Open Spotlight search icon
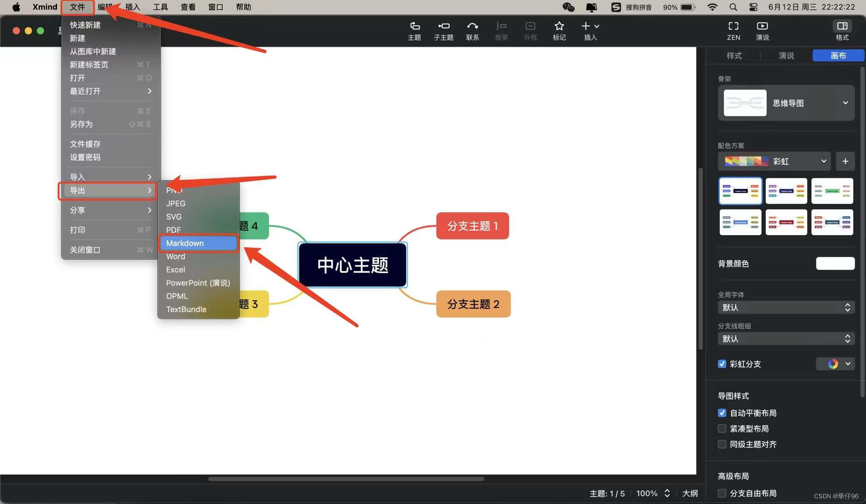The width and height of the screenshot is (866, 504). coord(733,7)
